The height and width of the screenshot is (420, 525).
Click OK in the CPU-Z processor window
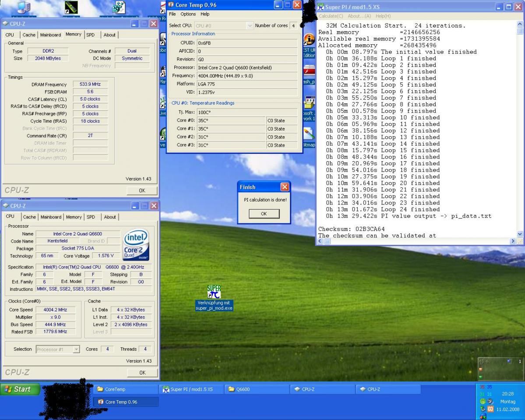coord(142,373)
